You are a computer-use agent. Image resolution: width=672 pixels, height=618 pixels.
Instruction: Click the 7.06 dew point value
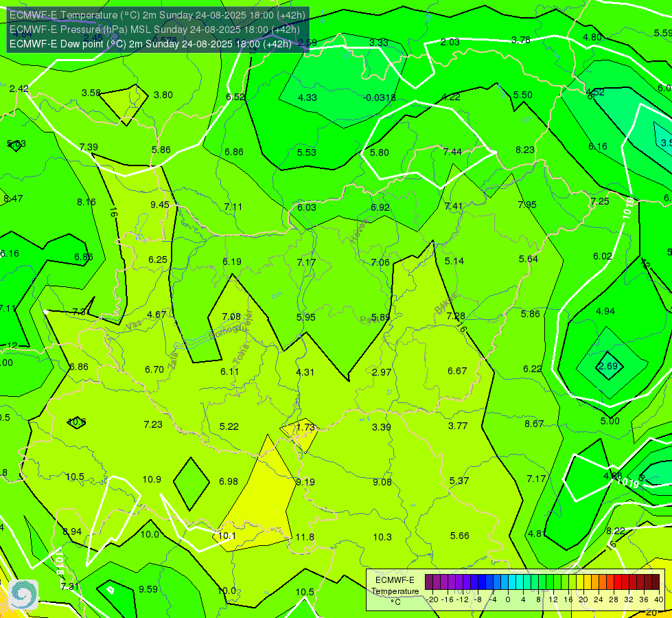pyautogui.click(x=380, y=262)
